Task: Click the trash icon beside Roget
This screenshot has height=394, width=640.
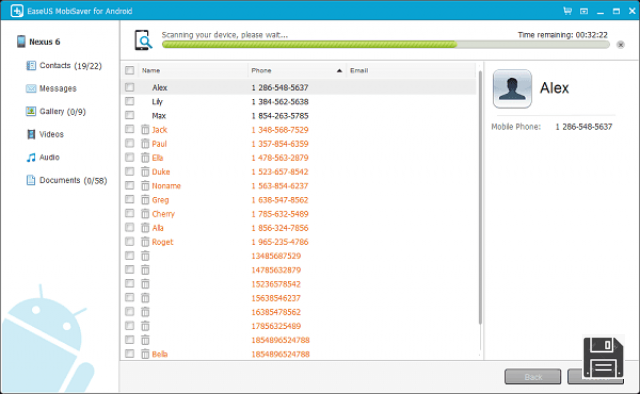Action: pos(145,242)
